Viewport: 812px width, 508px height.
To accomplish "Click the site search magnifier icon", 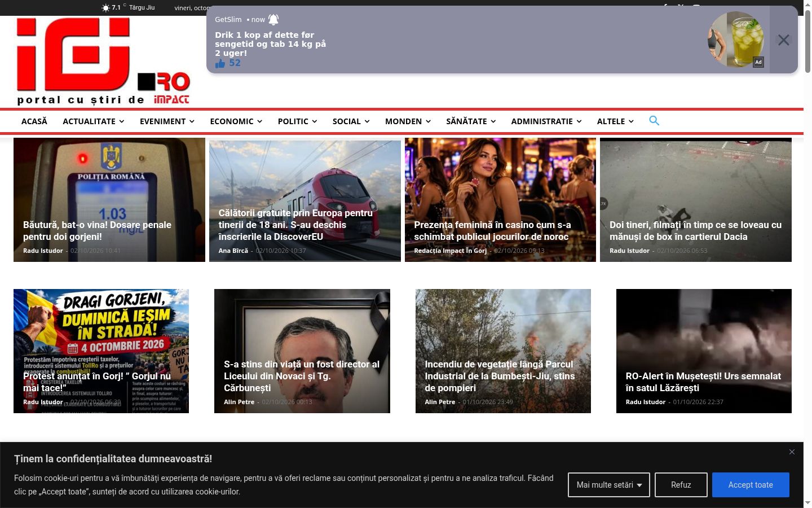I will click(x=654, y=121).
